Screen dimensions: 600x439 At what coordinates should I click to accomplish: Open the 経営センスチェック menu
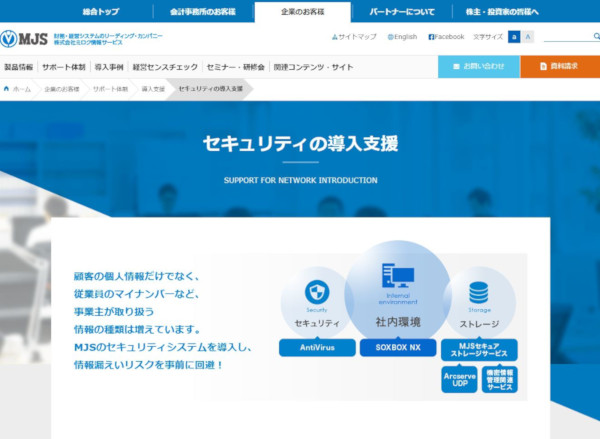pyautogui.click(x=165, y=67)
